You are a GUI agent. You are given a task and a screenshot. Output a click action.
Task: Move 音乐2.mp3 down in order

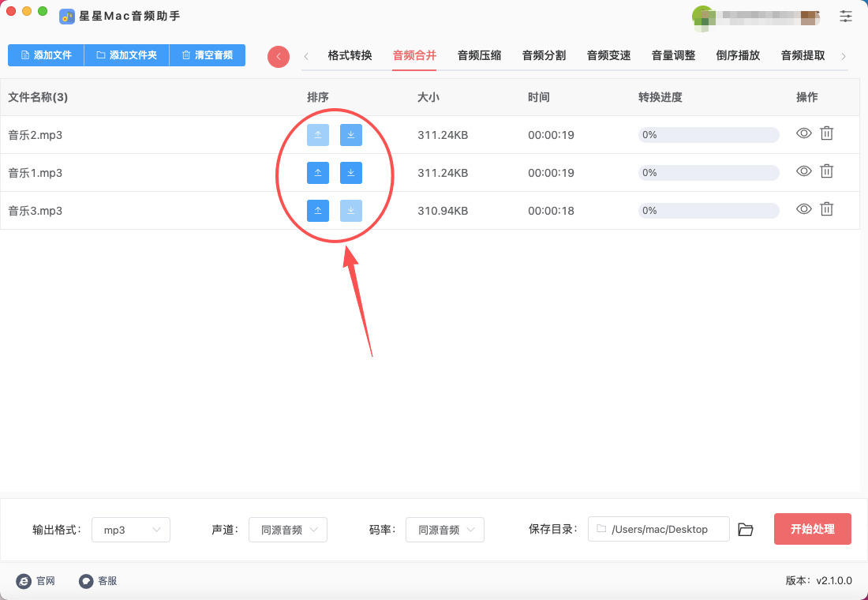[351, 135]
